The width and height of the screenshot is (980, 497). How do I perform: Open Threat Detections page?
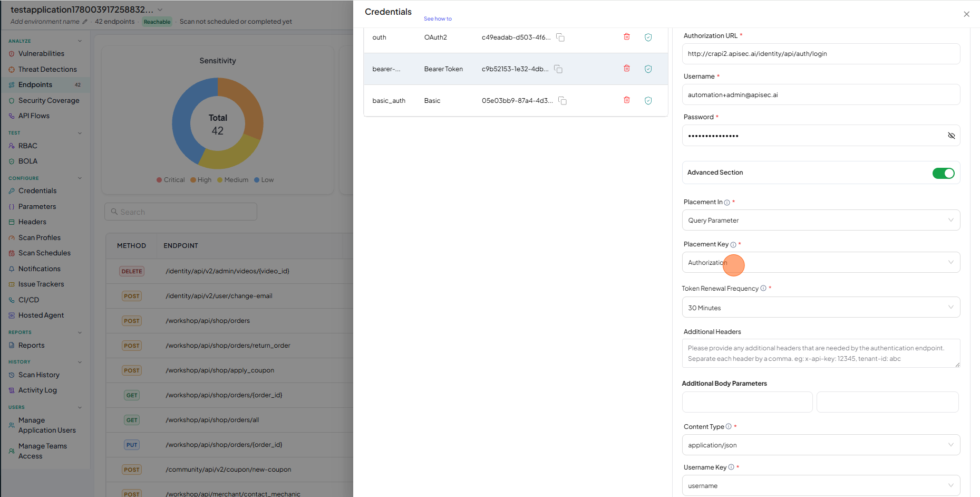[47, 70]
